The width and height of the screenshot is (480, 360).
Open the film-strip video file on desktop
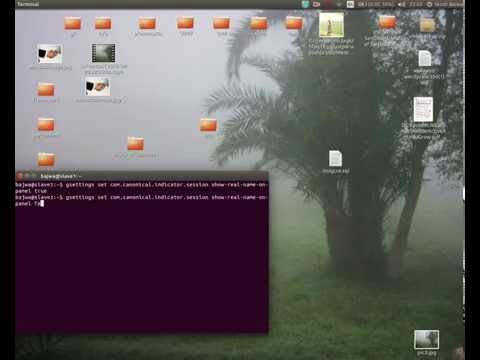[x=104, y=54]
